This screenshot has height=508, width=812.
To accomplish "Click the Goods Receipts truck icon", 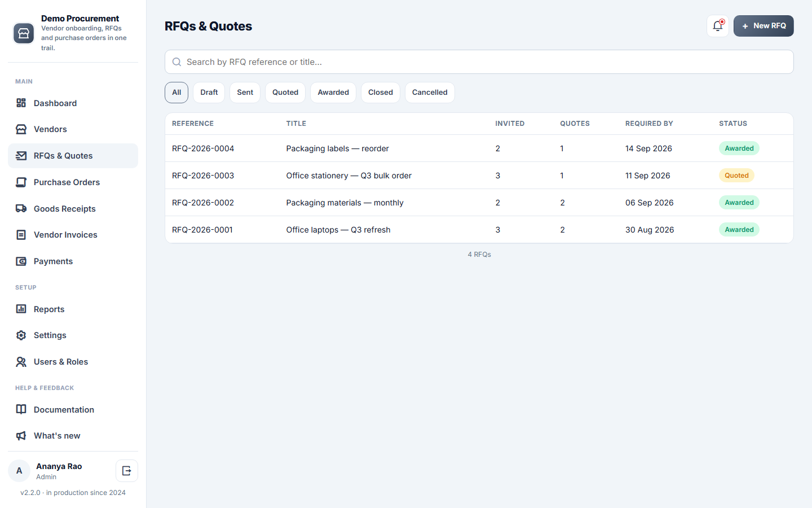I will (x=21, y=208).
